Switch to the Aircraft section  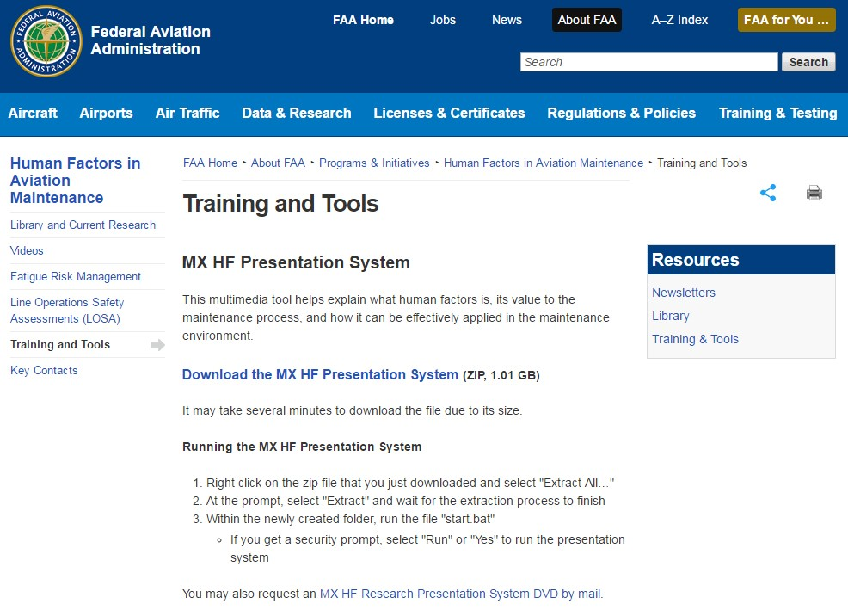click(33, 113)
